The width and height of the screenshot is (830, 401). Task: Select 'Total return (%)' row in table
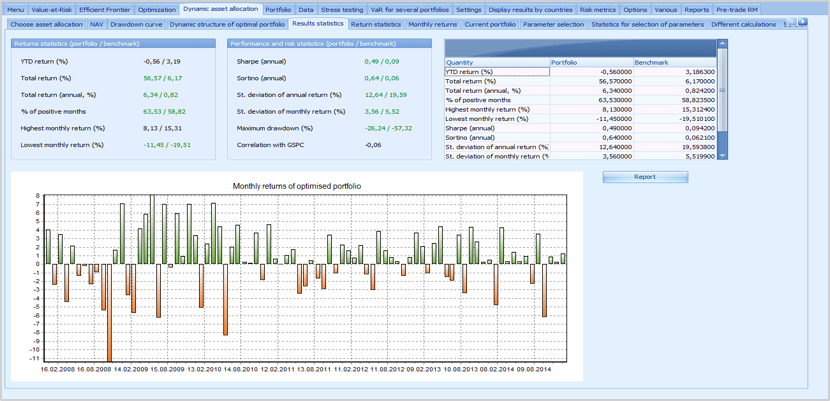click(581, 81)
